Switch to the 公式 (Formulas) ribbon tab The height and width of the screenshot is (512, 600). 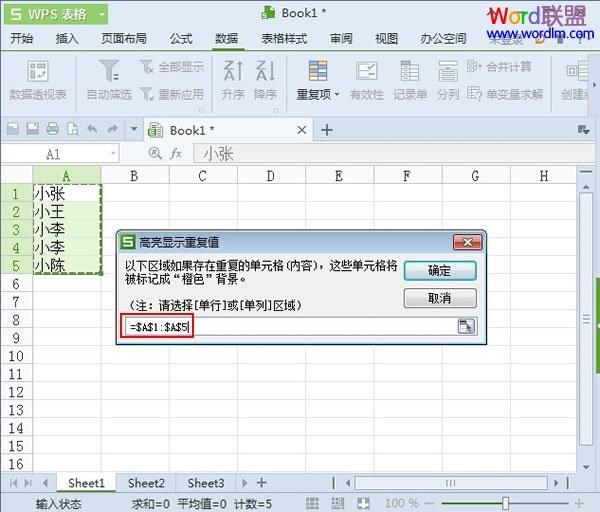(181, 39)
